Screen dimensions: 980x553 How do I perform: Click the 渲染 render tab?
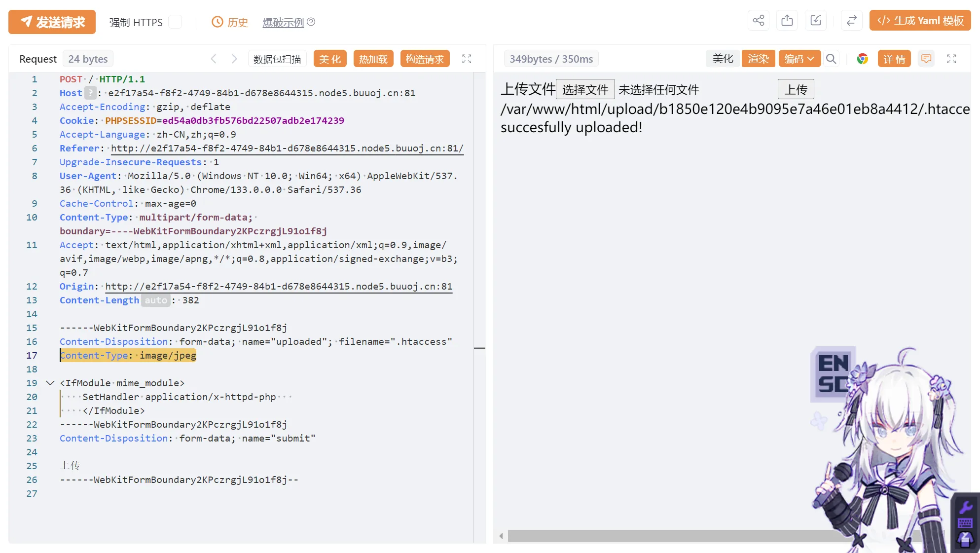click(758, 59)
